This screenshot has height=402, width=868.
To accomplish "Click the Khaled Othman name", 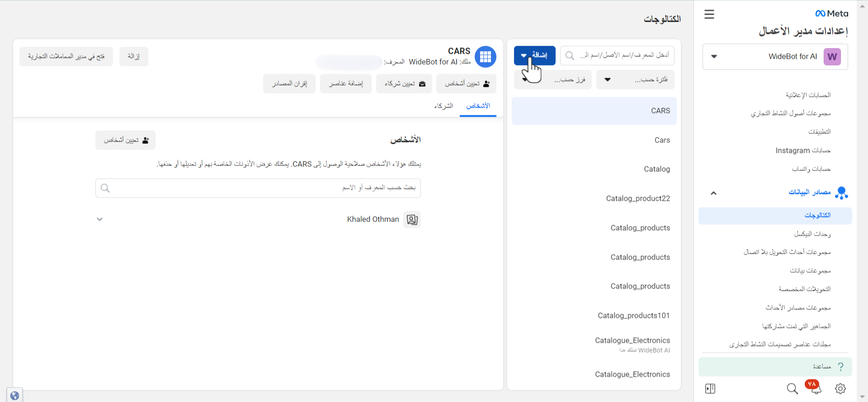I will [373, 219].
